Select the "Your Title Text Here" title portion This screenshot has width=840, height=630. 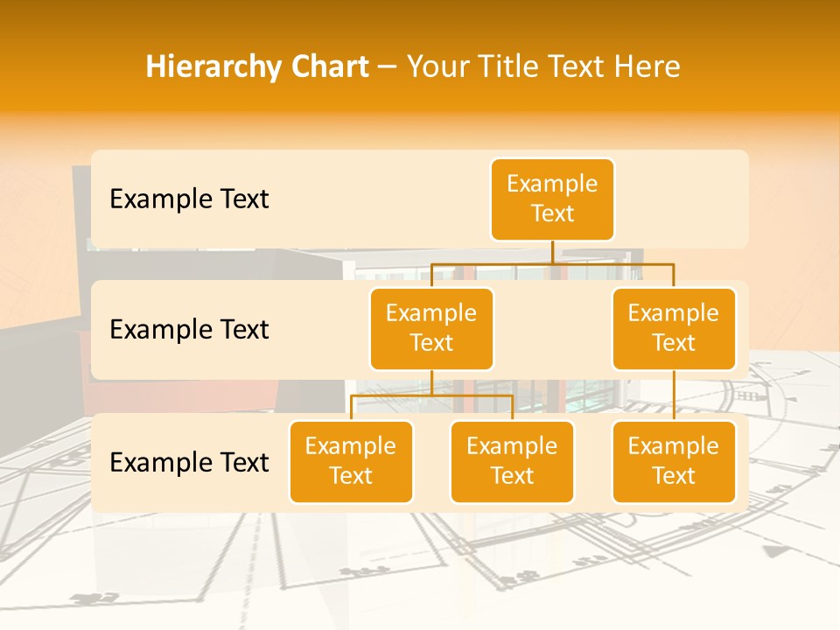pyautogui.click(x=543, y=66)
